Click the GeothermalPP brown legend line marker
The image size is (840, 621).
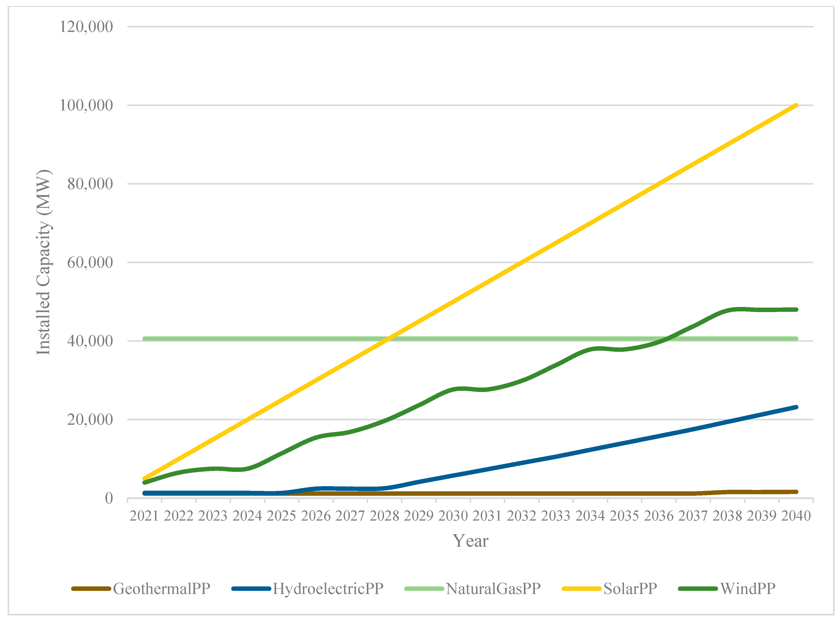pos(91,589)
